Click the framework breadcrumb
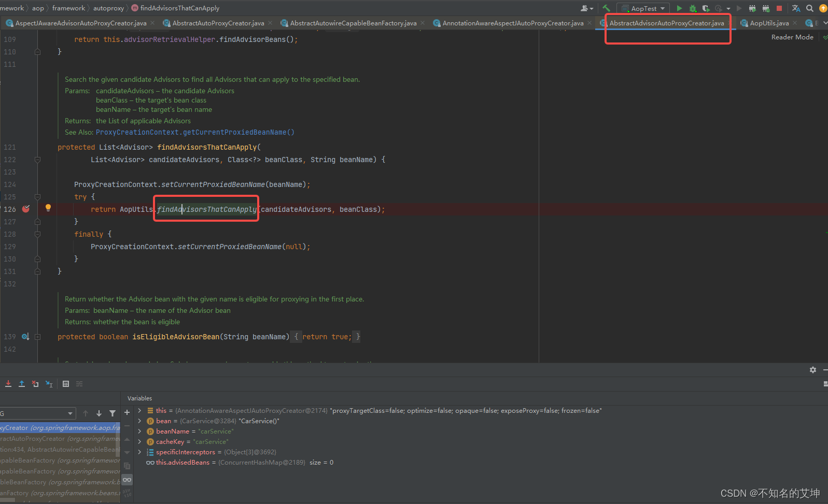 (x=68, y=8)
